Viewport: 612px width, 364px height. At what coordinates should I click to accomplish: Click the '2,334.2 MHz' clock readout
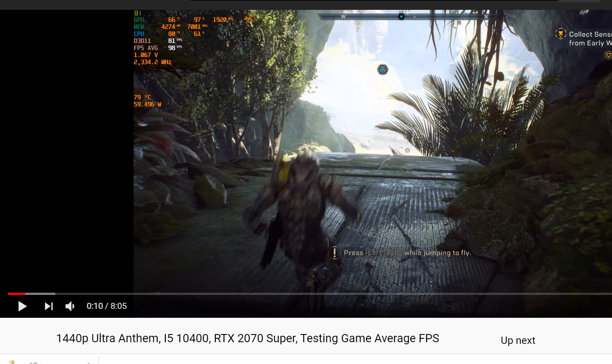click(152, 62)
